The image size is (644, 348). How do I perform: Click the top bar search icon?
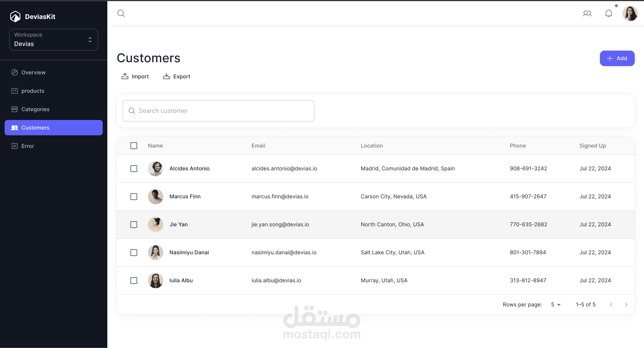[x=121, y=13]
